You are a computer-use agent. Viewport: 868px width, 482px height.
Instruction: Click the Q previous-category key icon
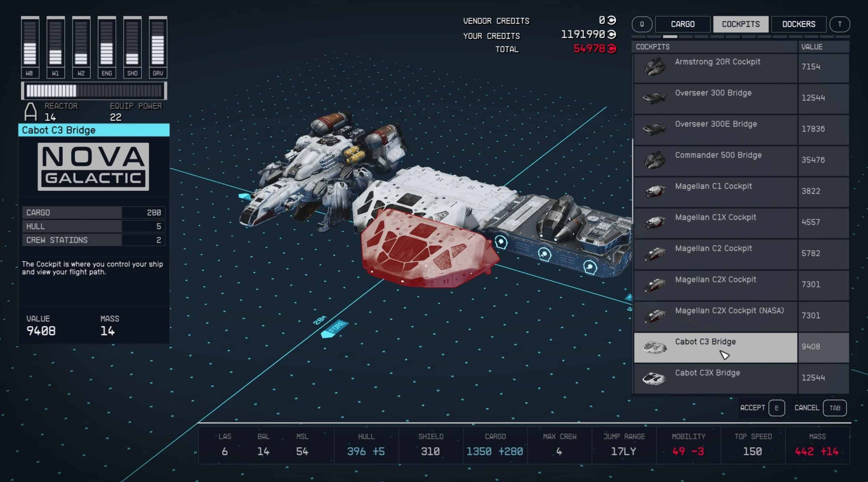(642, 24)
